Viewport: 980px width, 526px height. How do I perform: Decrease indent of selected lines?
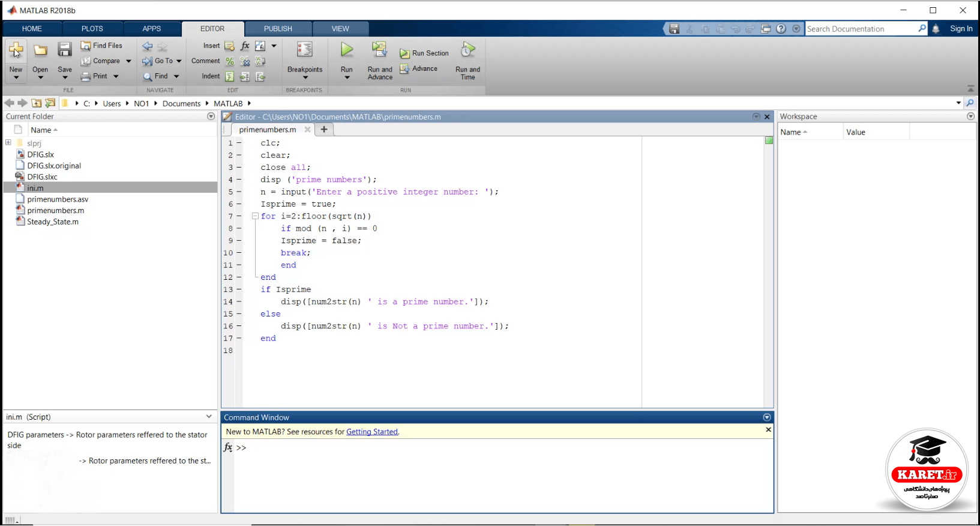[260, 76]
